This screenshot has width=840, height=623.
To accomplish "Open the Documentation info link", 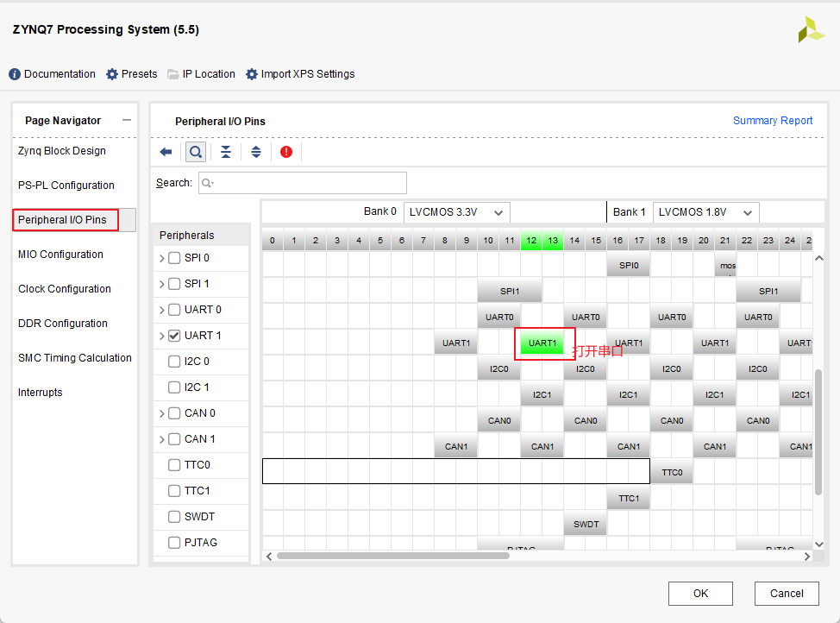I will click(x=52, y=74).
